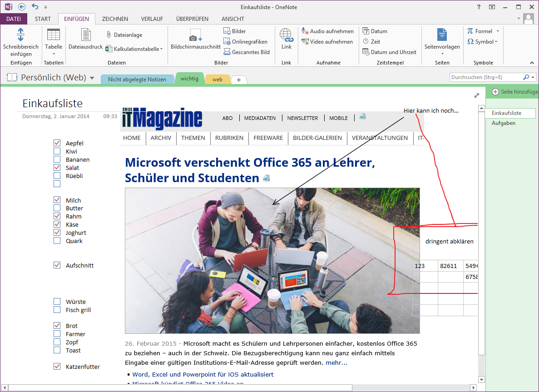Click the Seite hinzufügen button

(512, 92)
